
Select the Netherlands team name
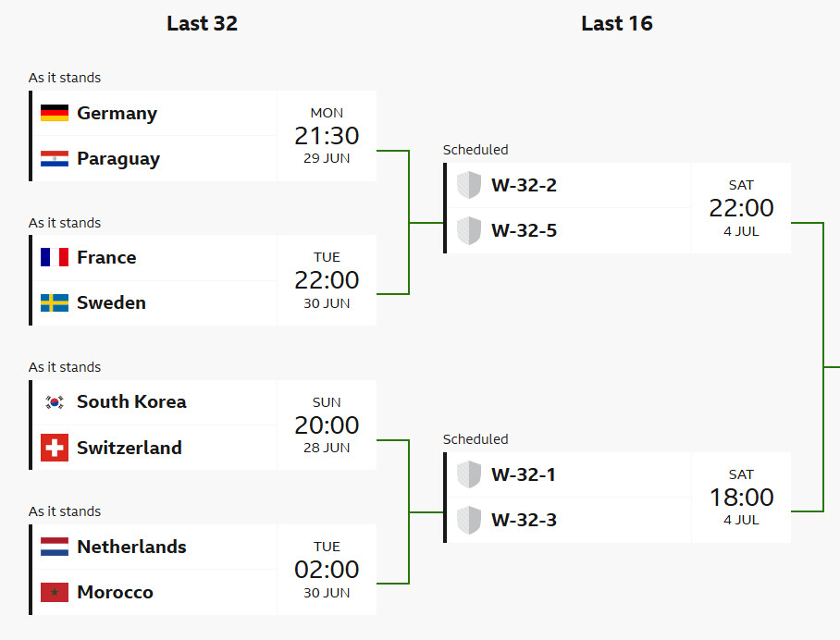click(131, 547)
